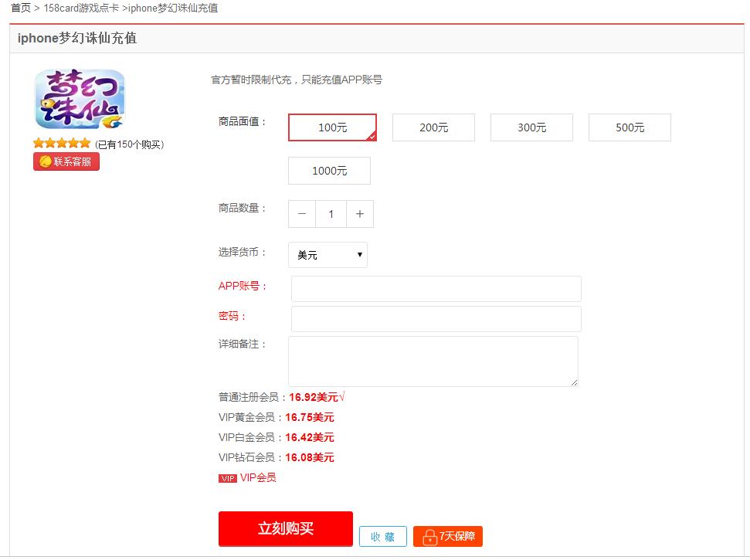The height and width of the screenshot is (560, 750).
Task: Focus the APP账号 input field
Action: click(436, 288)
